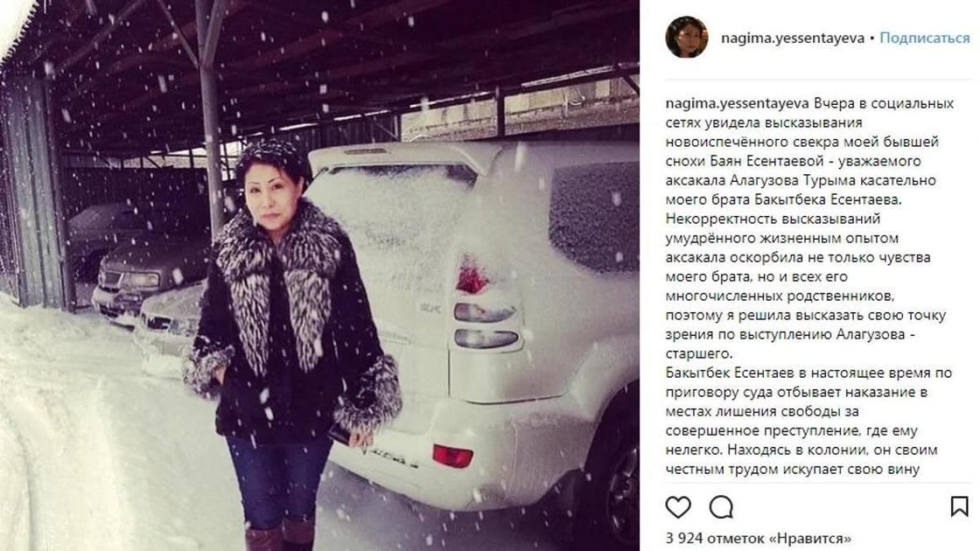
Task: Click the caption text «Алагузова Турыма»
Action: click(x=791, y=180)
